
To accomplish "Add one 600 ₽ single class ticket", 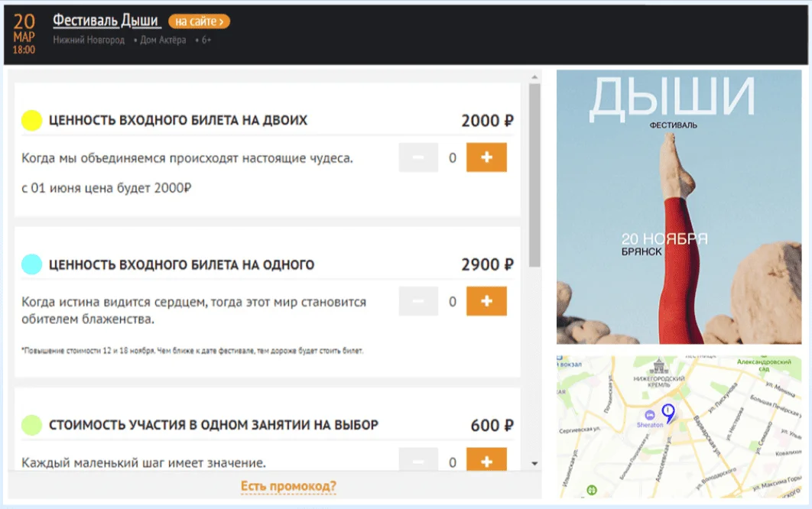I will 486,460.
